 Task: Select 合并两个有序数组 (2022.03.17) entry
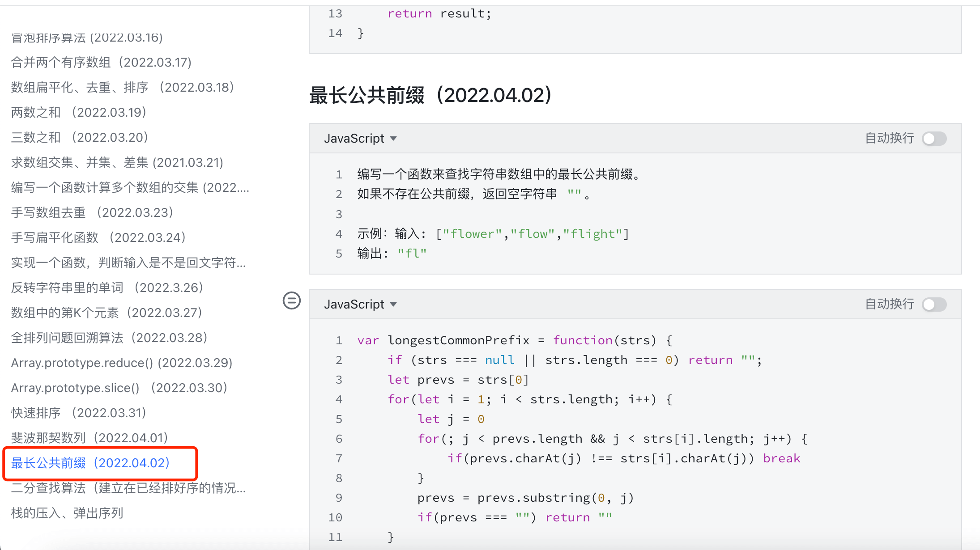(x=101, y=62)
